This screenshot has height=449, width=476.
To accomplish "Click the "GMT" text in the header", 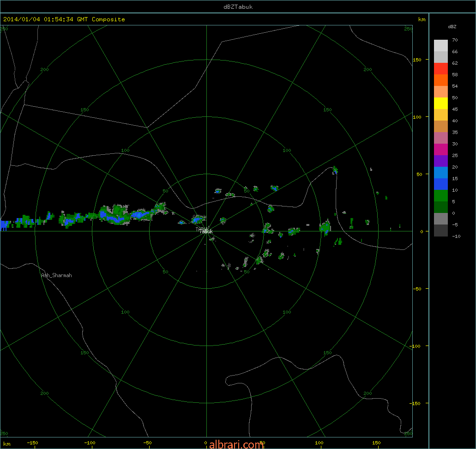I will 82,19.
